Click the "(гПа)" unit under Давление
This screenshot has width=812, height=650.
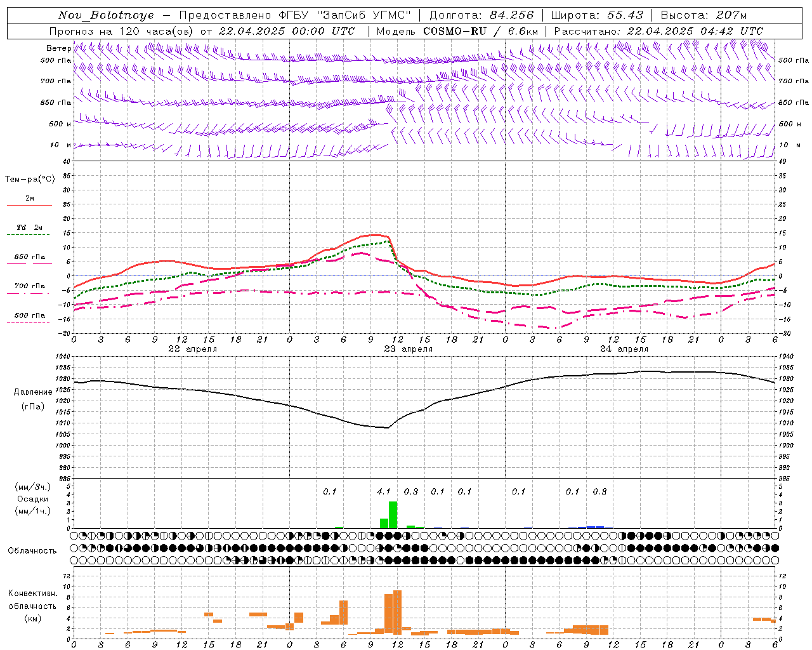[33, 406]
